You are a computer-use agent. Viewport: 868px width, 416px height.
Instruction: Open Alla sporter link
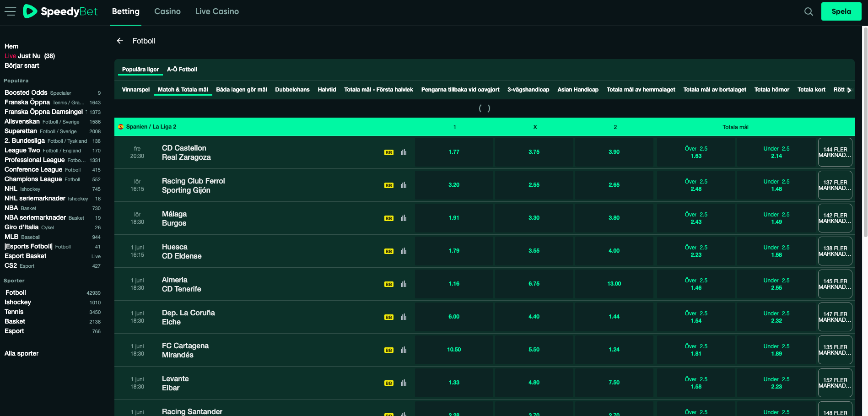click(22, 353)
